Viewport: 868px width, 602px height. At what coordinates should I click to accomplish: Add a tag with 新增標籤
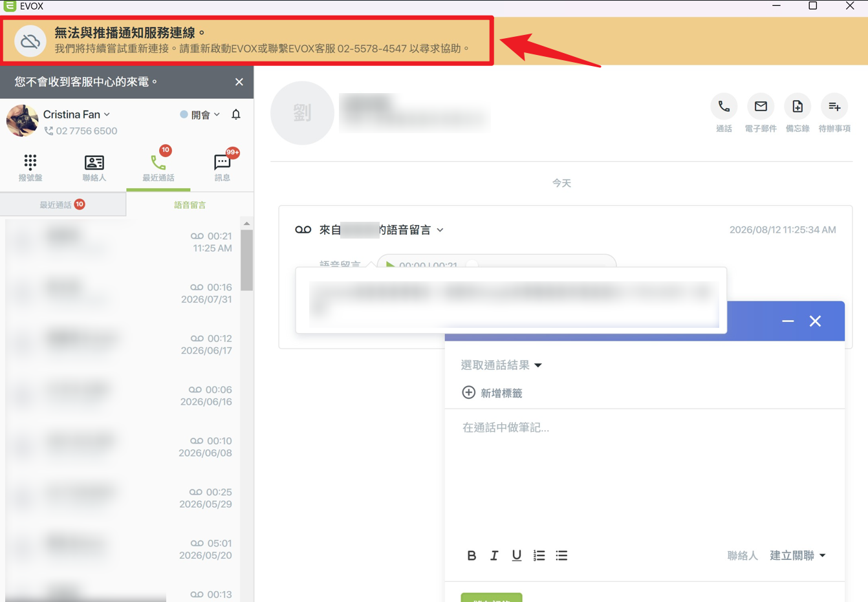coord(492,393)
